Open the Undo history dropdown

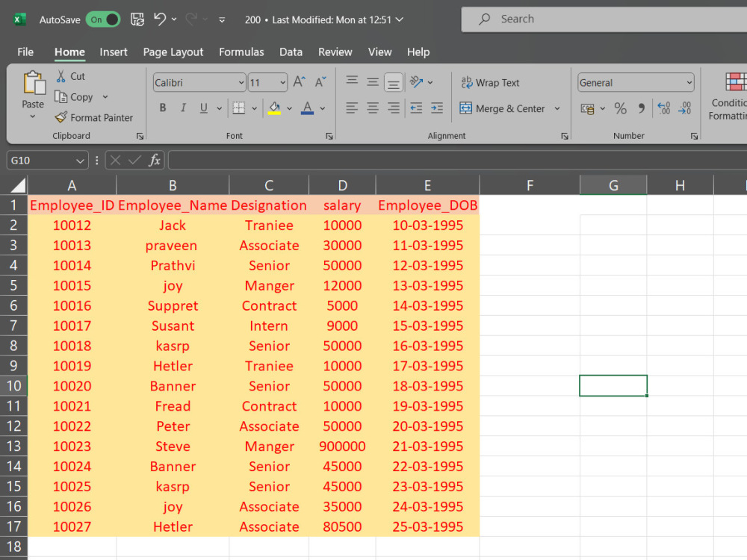coord(174,19)
